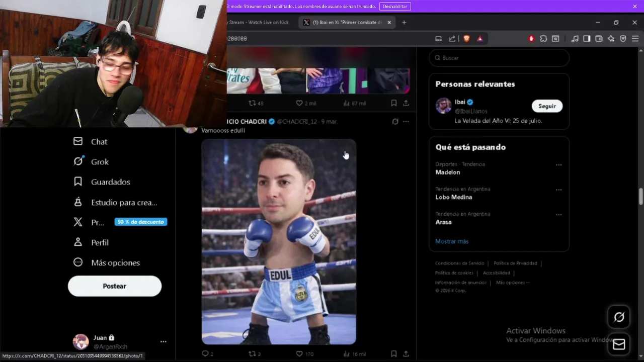
Task: Click Grok explain icon on CHADCRI post
Action: click(395, 122)
